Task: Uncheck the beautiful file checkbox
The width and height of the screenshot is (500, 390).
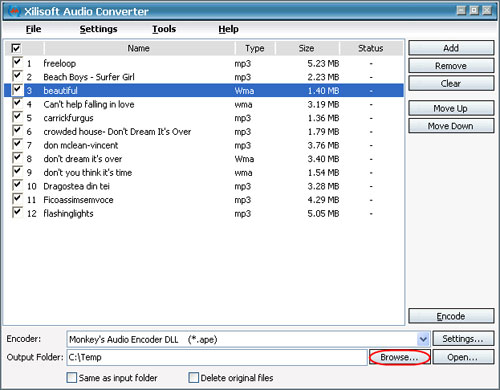Action: [x=17, y=89]
